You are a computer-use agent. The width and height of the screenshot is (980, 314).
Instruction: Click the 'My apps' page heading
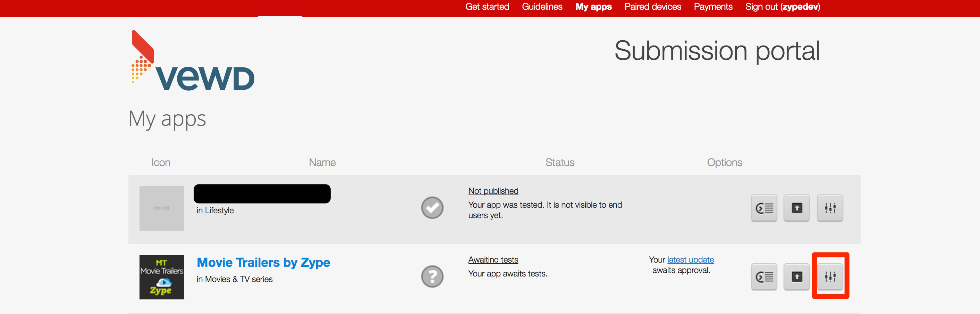click(167, 119)
